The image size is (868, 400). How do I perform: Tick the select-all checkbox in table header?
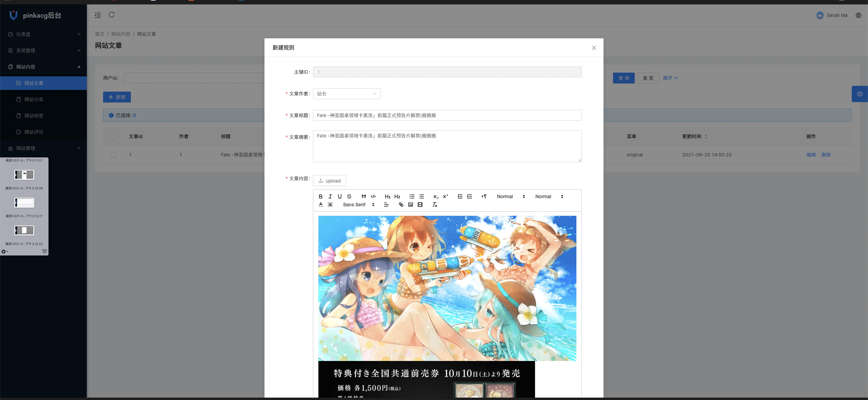(x=113, y=136)
